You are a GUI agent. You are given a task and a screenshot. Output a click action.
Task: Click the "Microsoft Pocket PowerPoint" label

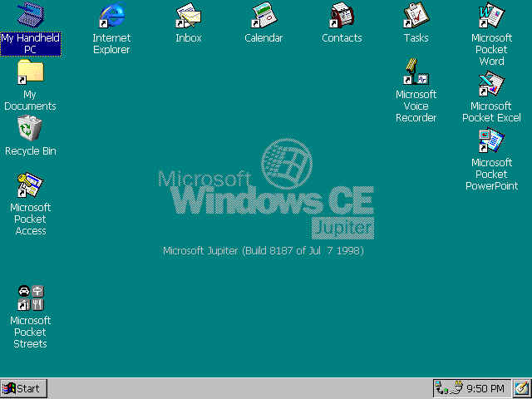click(491, 175)
